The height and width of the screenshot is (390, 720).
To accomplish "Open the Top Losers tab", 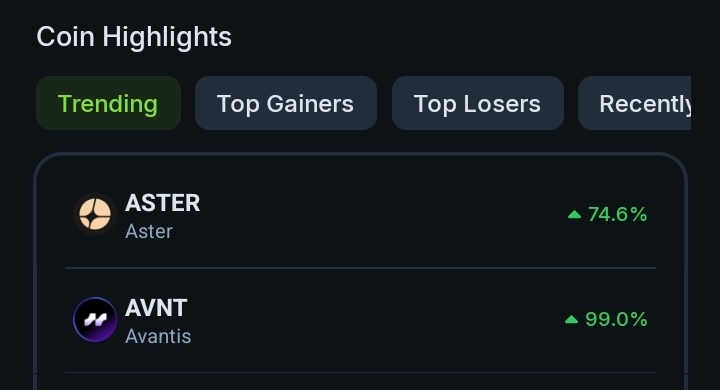I will tap(478, 103).
